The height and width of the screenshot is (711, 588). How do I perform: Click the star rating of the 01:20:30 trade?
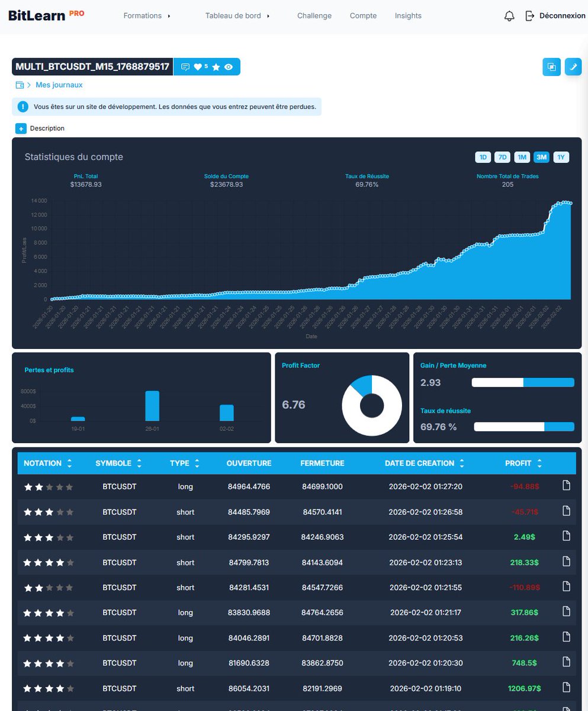[49, 664]
